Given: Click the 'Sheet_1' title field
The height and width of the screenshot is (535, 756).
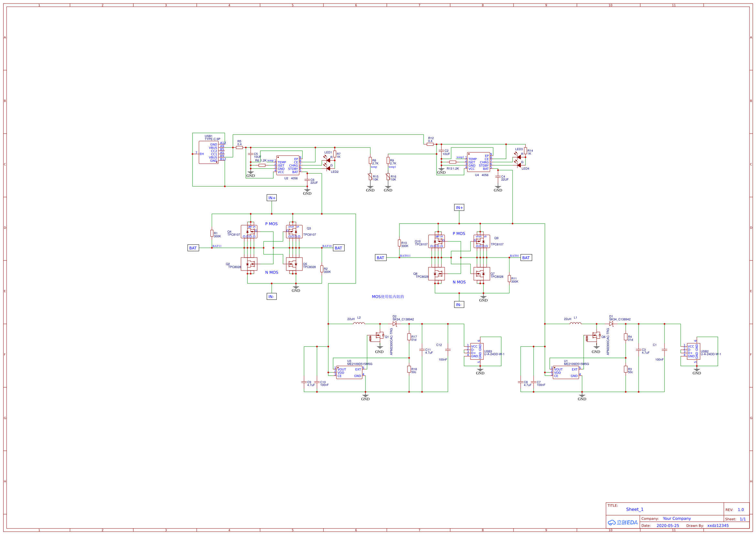Looking at the screenshot, I should click(634, 509).
